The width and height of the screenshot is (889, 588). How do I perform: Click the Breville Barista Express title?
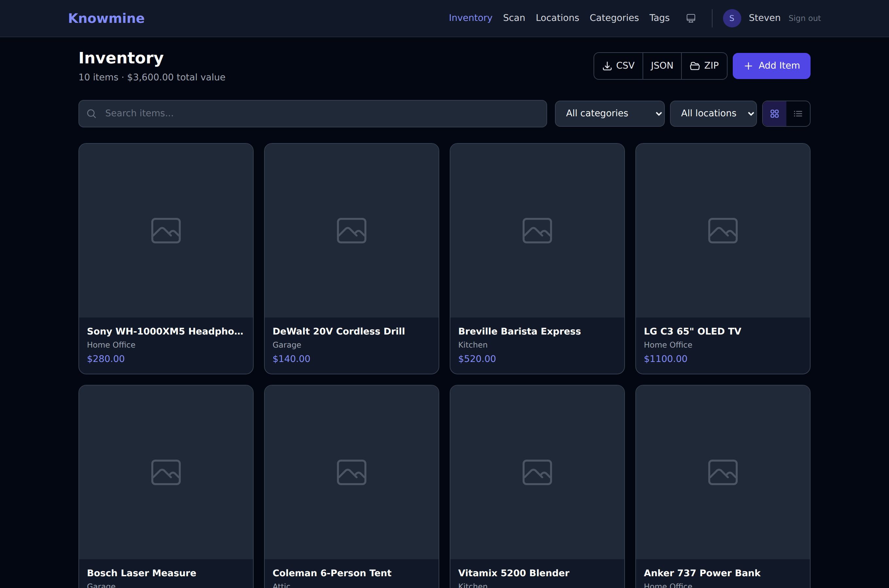pyautogui.click(x=519, y=331)
